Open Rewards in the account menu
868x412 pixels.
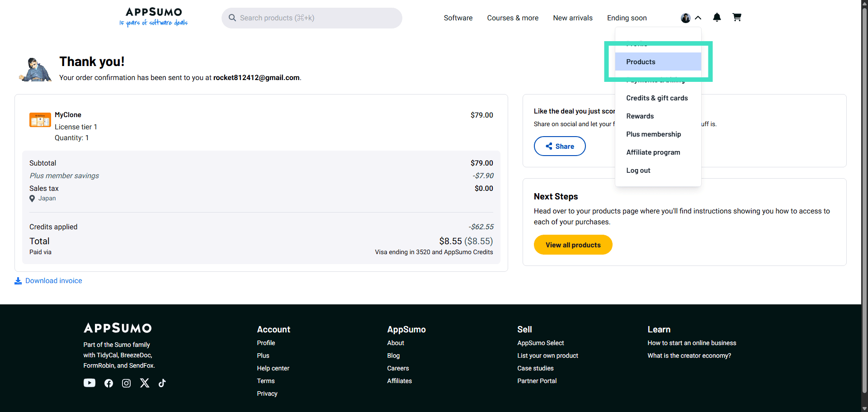[x=640, y=116]
